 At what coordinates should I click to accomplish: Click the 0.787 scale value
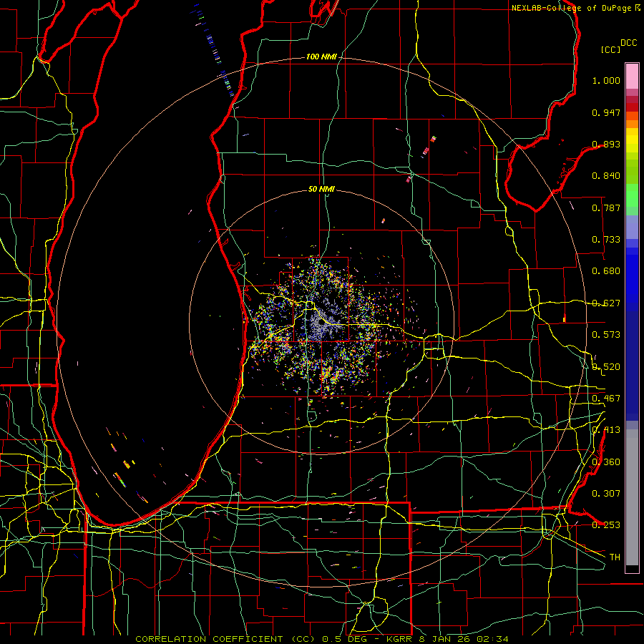tap(606, 208)
